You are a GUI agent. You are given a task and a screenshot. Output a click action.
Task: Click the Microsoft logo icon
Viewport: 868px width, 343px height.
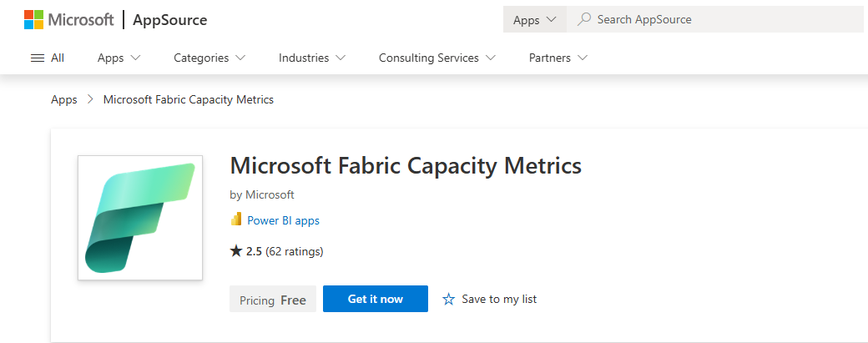(x=33, y=20)
